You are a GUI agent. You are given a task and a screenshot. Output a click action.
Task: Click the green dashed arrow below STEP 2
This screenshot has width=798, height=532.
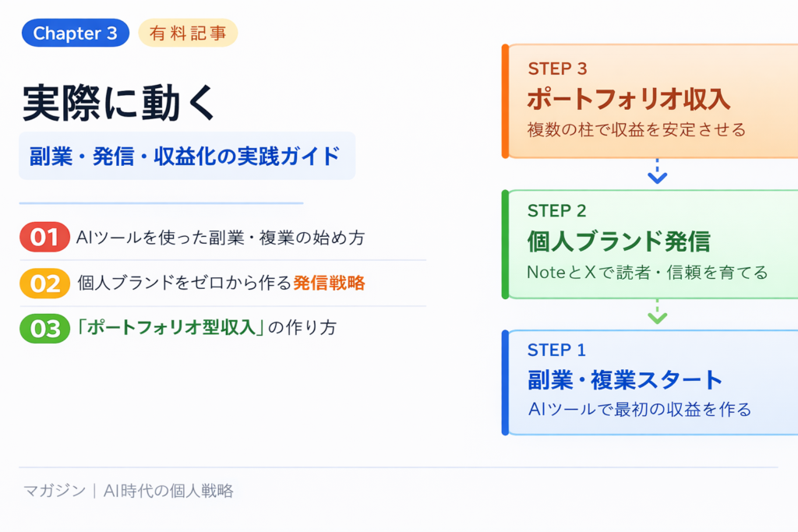pos(658,312)
